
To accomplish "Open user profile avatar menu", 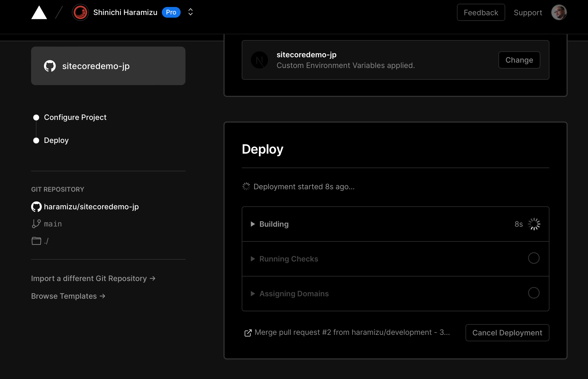I will [559, 12].
